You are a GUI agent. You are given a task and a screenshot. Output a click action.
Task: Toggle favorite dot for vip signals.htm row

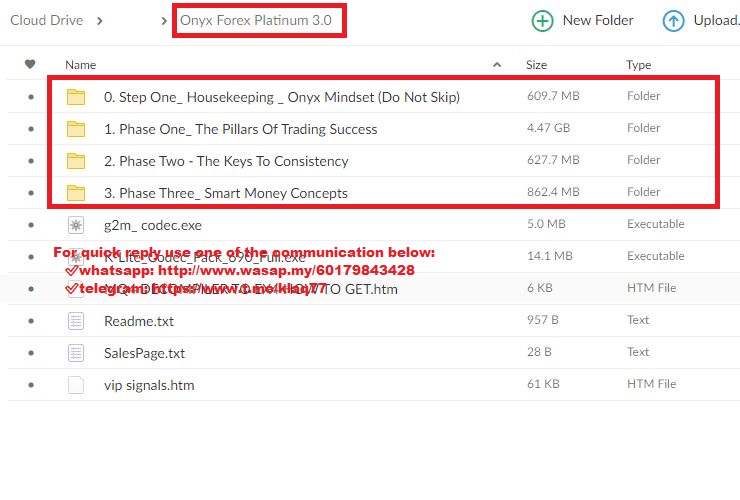pyautogui.click(x=31, y=385)
